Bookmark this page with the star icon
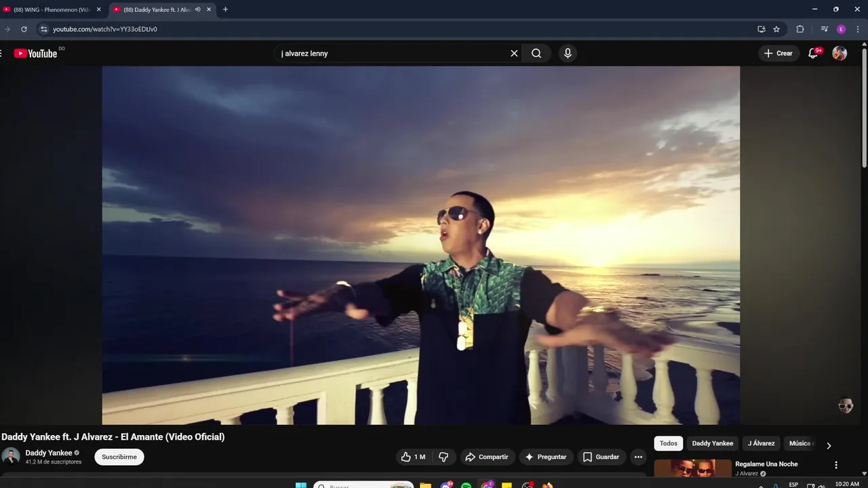This screenshot has height=488, width=868. (x=776, y=29)
